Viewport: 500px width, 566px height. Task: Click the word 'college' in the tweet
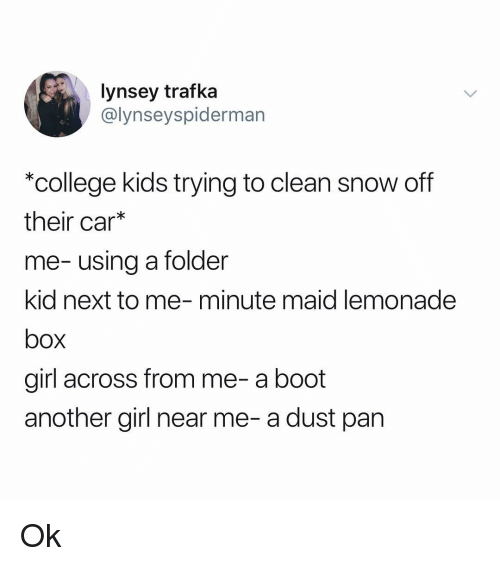coord(75,183)
